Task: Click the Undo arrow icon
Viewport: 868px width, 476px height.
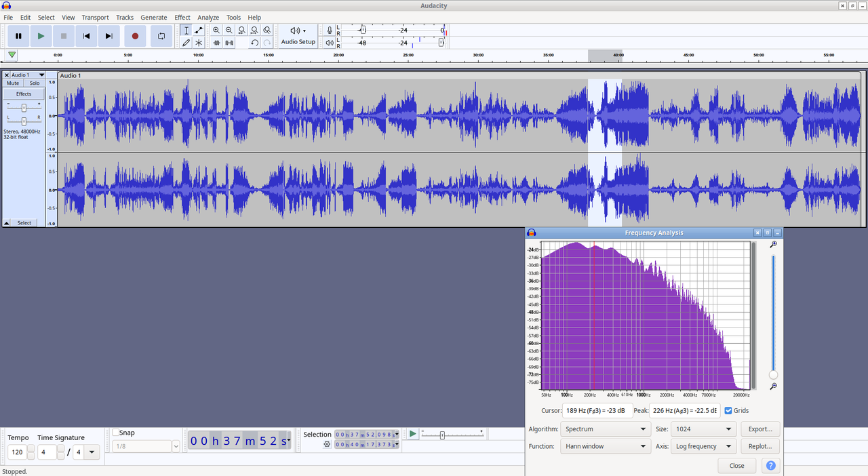Action: [x=254, y=43]
